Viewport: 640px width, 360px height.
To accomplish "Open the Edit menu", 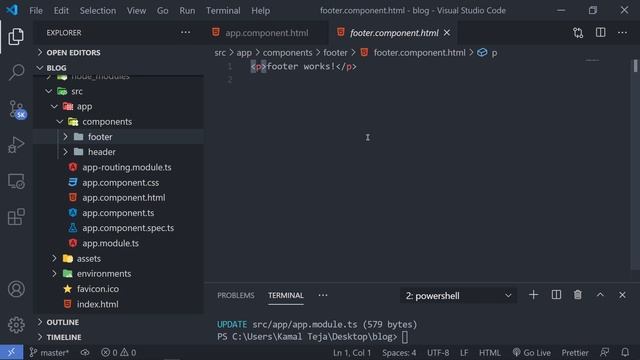I will (61, 11).
